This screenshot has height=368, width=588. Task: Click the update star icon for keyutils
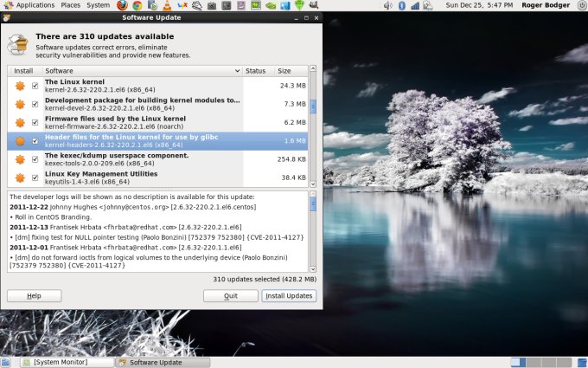(20, 178)
